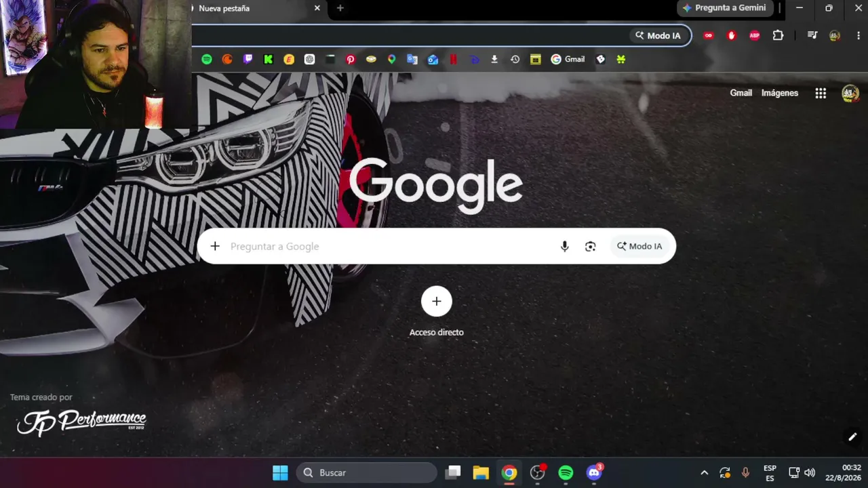Screen dimensions: 868x488
Task: Click the Buscar taskbar search box
Action: 367,473
